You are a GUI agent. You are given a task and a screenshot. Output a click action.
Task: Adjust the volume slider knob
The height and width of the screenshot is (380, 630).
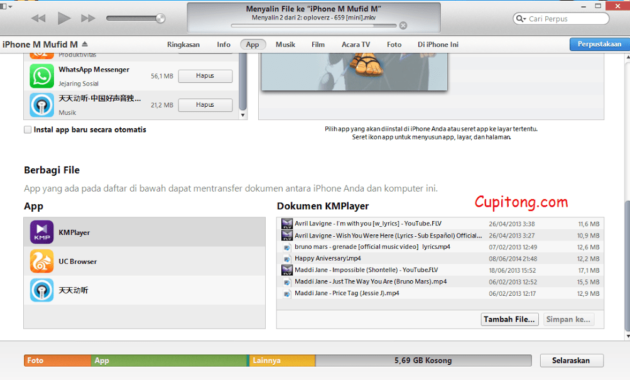tap(160, 18)
